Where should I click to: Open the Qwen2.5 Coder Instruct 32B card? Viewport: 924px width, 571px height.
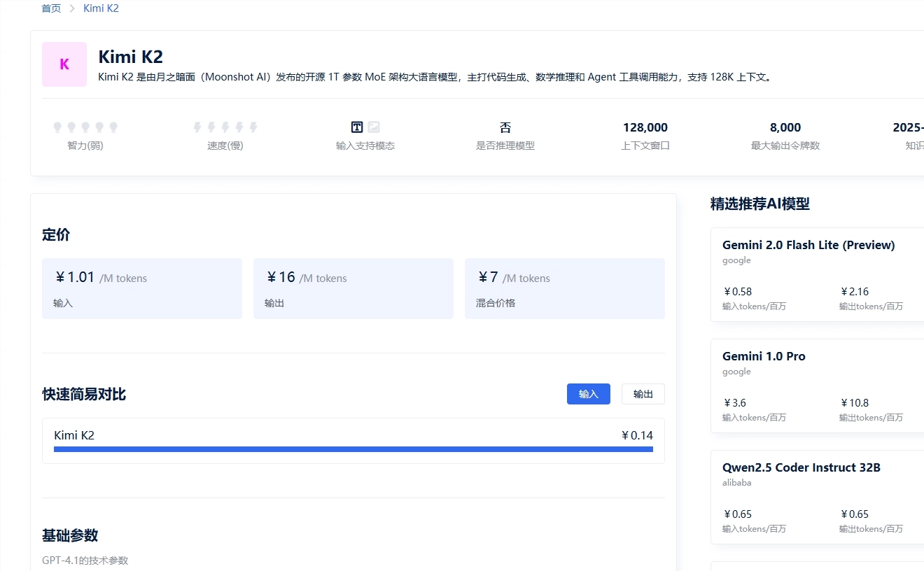coord(817,497)
